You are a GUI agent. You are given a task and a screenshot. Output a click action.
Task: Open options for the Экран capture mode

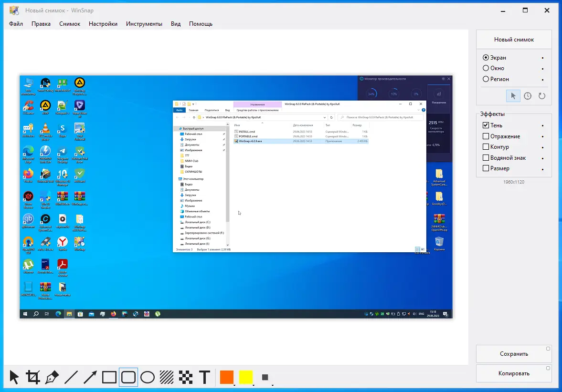click(x=542, y=57)
